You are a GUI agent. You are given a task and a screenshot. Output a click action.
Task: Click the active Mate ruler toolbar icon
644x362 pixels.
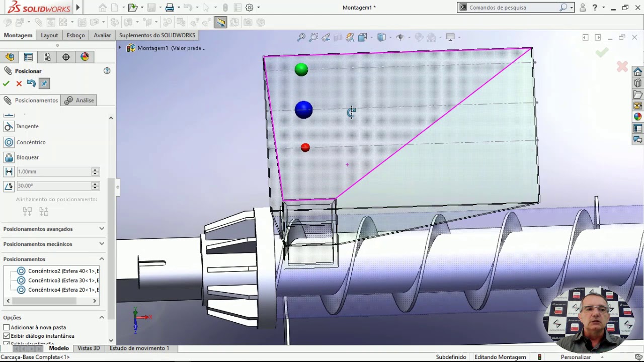220,22
